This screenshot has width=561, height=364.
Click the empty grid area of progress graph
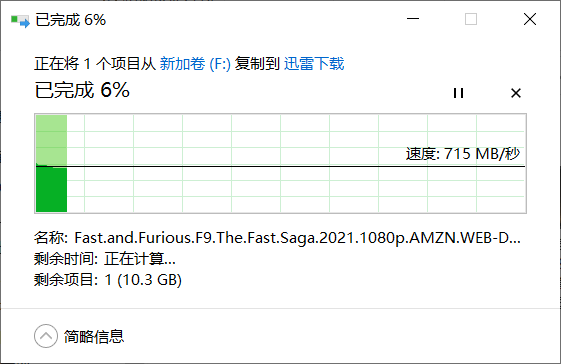(296, 190)
